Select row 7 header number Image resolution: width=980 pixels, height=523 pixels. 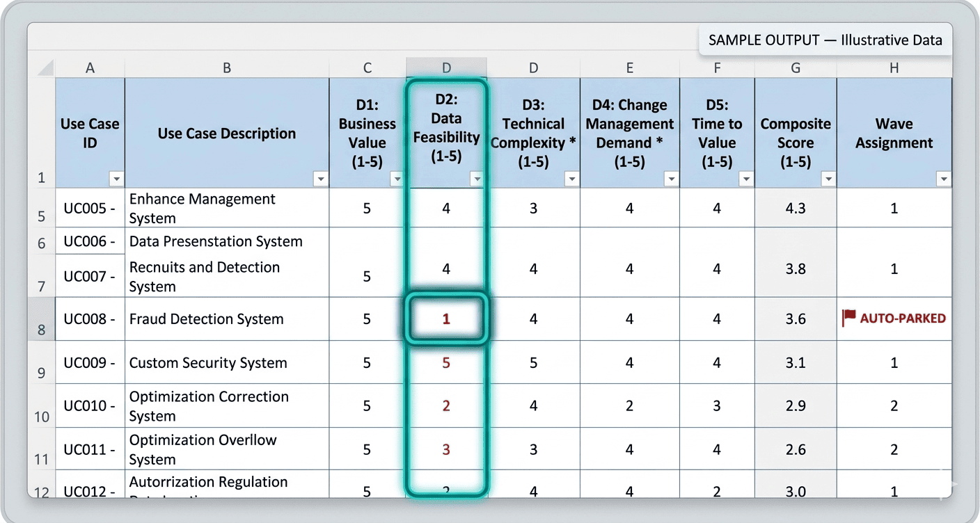click(41, 276)
